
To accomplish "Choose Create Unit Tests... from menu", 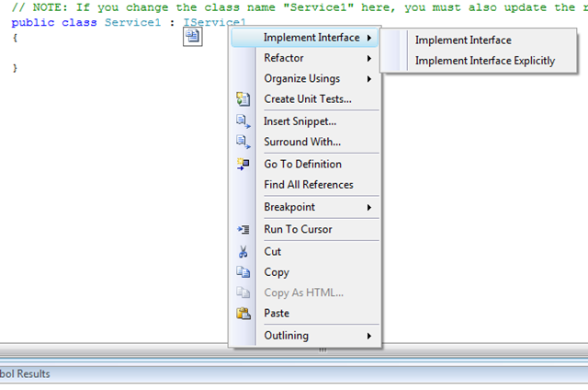I will pyautogui.click(x=307, y=99).
